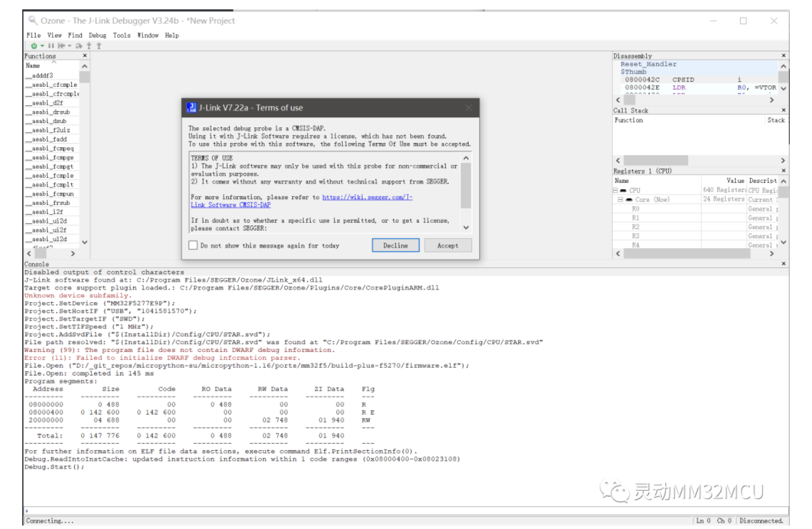Click the Core (Now) chip icon
This screenshot has height=529, width=812.
629,200
